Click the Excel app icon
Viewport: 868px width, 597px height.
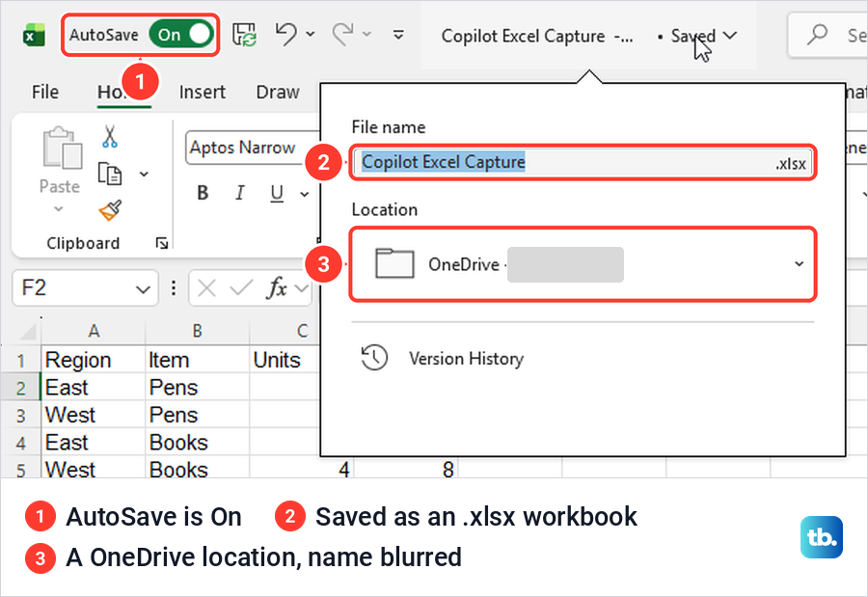34,36
